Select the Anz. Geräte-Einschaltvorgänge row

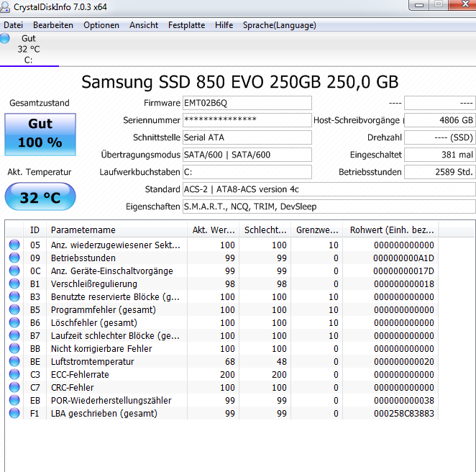point(222,271)
